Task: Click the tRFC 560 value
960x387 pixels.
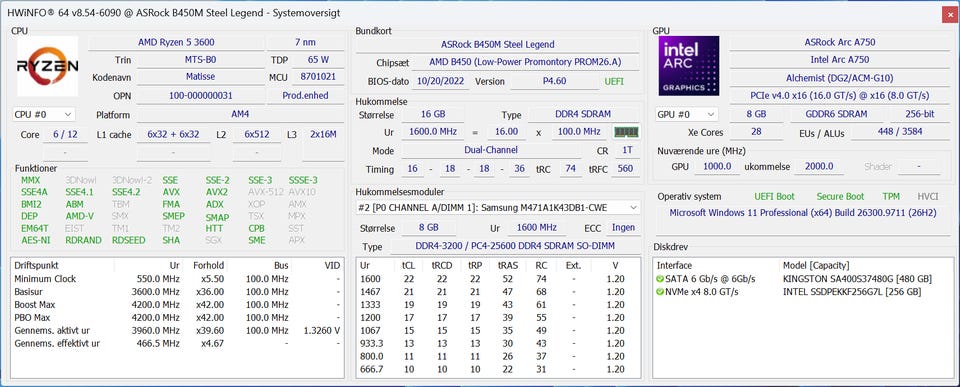Action: click(x=625, y=168)
